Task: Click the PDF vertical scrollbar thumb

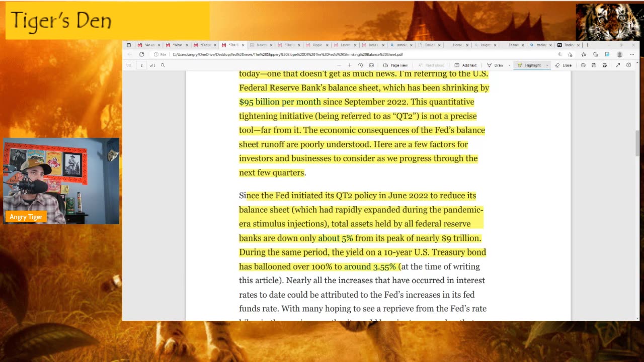Action: 637,144
